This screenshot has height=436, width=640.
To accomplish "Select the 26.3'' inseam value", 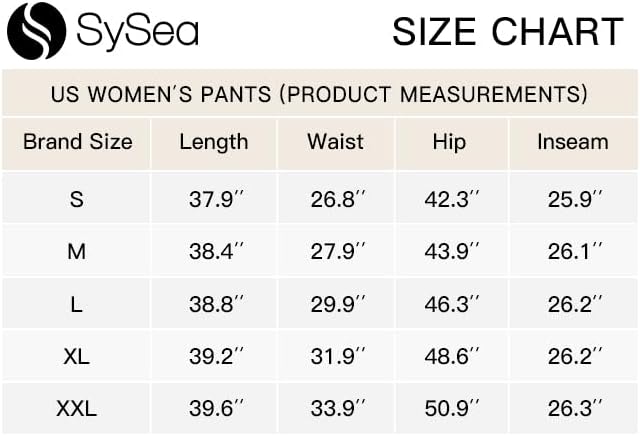I will tap(575, 408).
